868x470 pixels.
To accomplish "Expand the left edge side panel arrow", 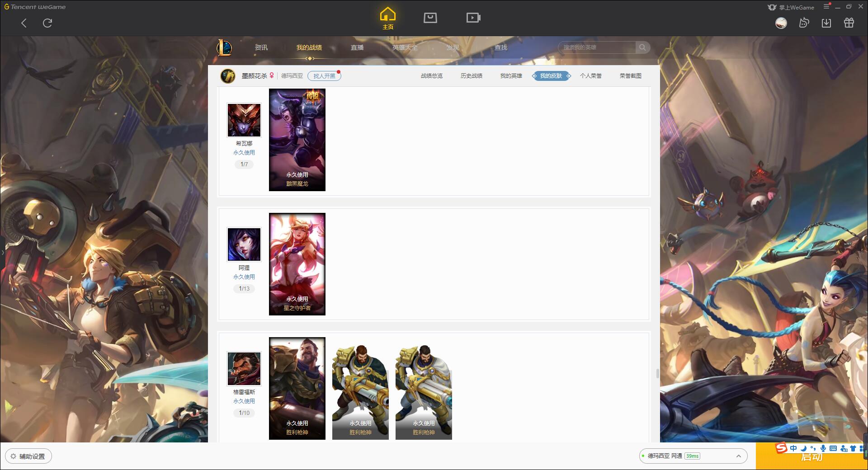I will (x=2, y=252).
